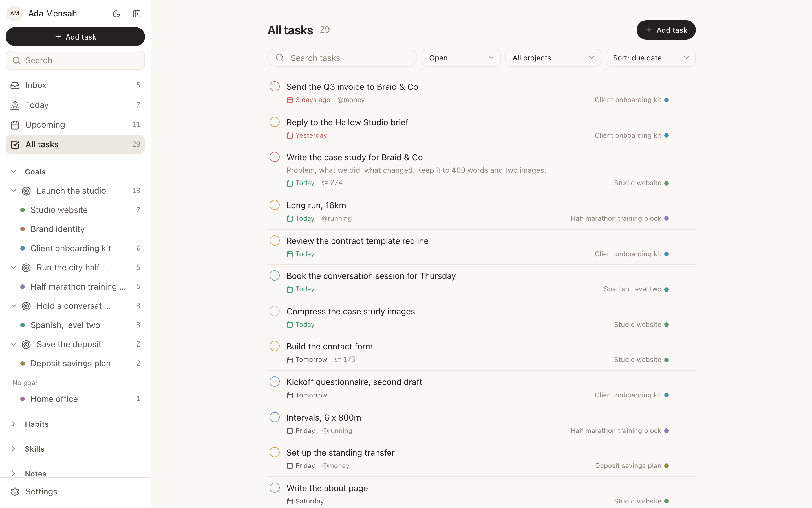
Task: Click sidebar Add task button
Action: click(x=75, y=37)
